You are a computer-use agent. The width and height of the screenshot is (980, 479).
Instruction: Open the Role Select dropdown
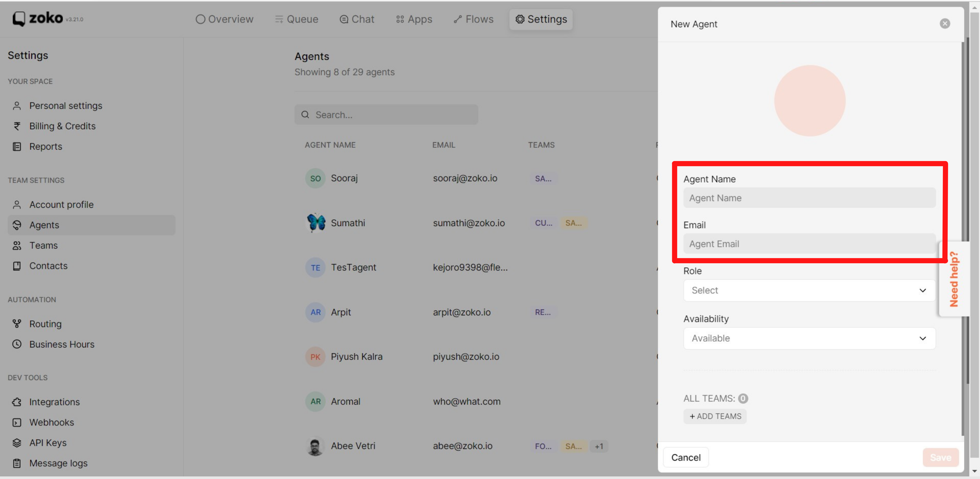click(809, 291)
